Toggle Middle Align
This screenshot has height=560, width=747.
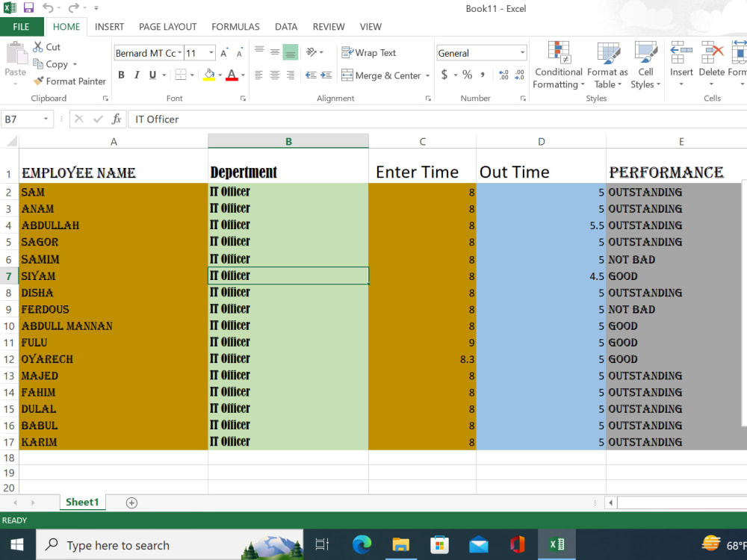point(275,52)
